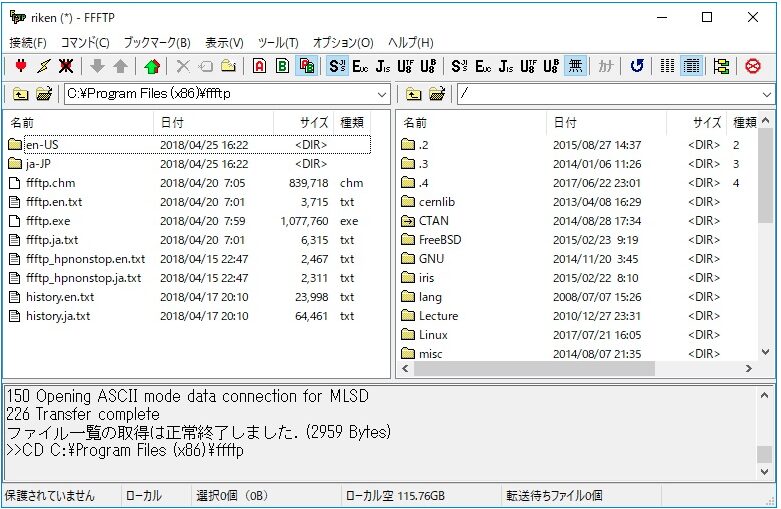Open the local change folder icon

(44, 94)
